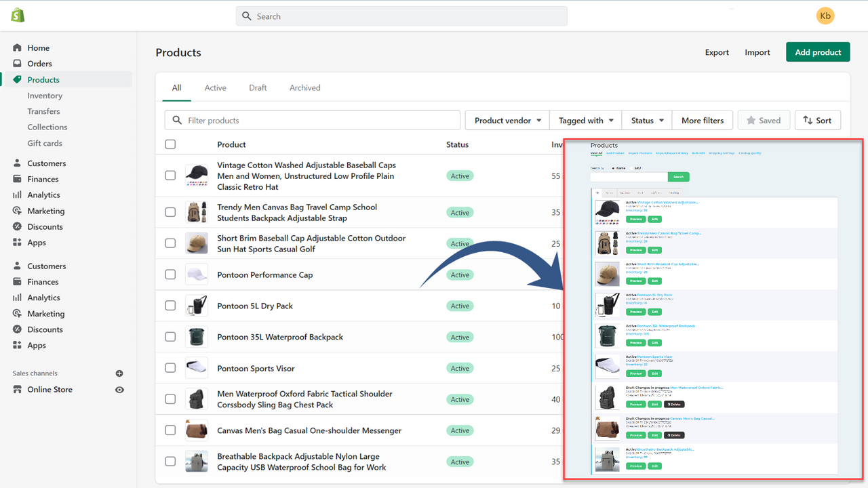Tick checkbox for Pontoon 5L Dry Pack
The height and width of the screenshot is (488, 868).
click(x=170, y=306)
